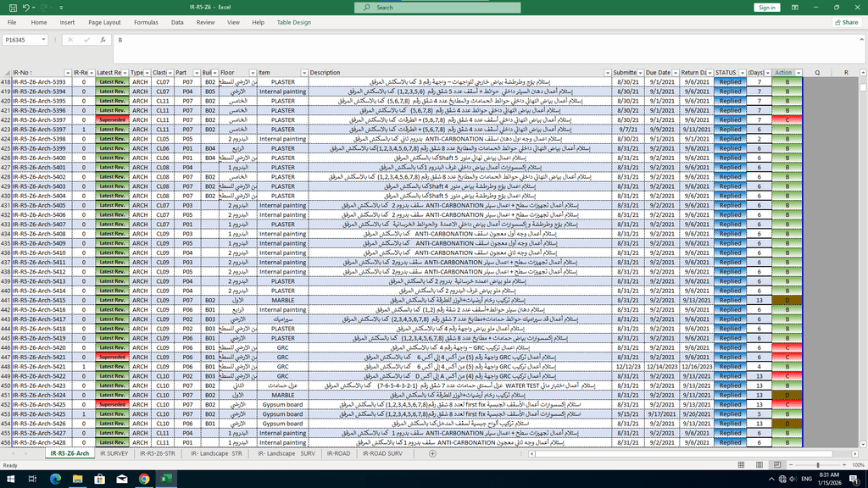Open Microsoft Edge from the taskbar
The height and width of the screenshot is (488, 868).
55,479
